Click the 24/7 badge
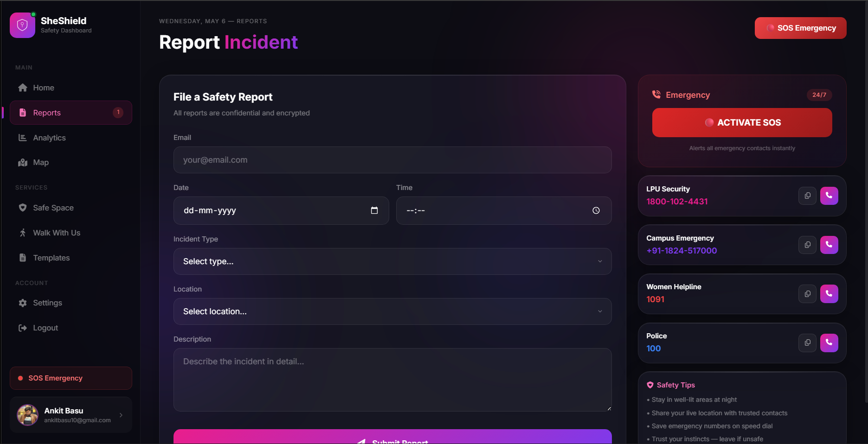Image resolution: width=868 pixels, height=444 pixels. [x=819, y=95]
